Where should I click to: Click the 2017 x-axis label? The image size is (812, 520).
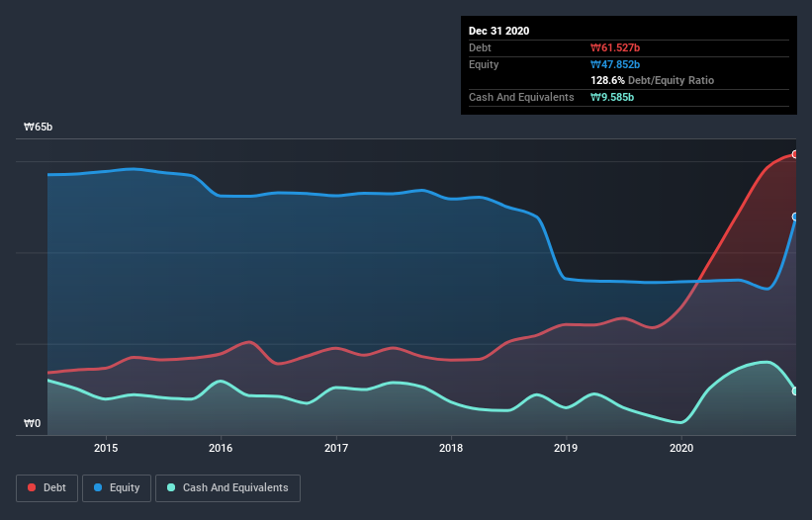pos(336,448)
